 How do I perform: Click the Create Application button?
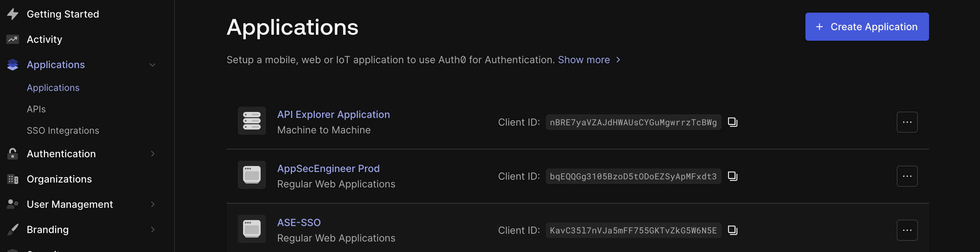point(867,27)
